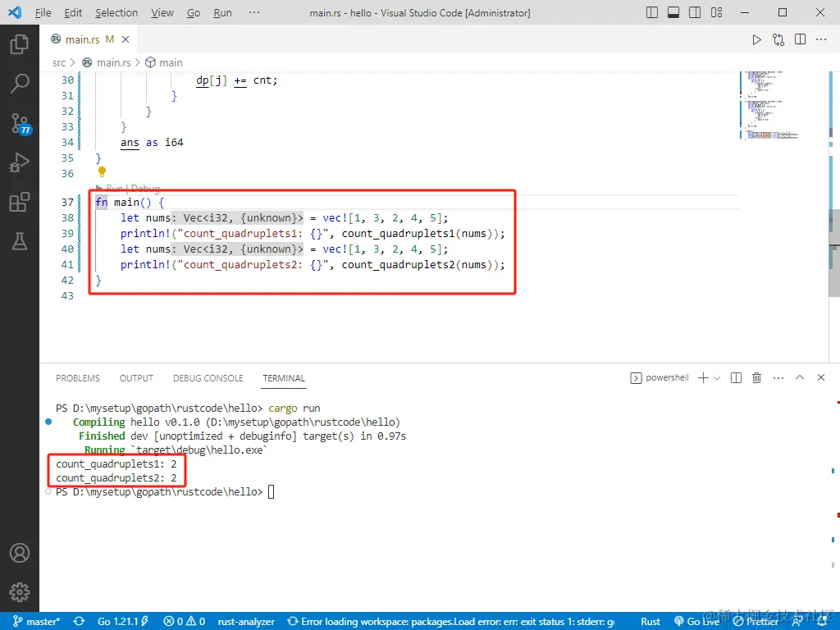Close the terminal panel
The height and width of the screenshot is (630, 840).
click(x=820, y=377)
